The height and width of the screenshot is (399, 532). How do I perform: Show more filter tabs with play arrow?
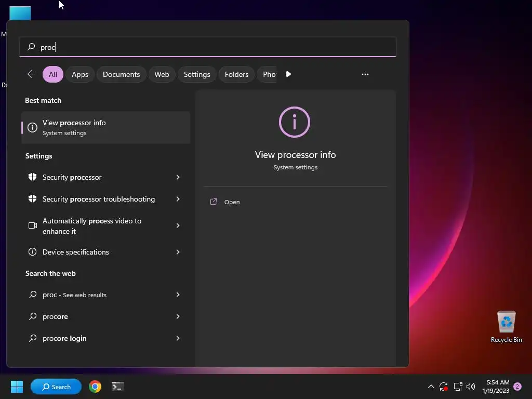click(288, 74)
